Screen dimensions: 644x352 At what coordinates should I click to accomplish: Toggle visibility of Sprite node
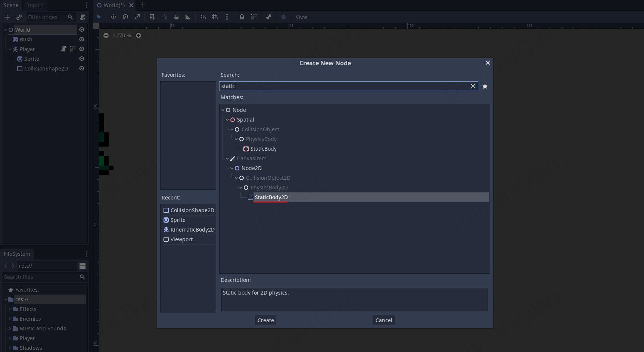click(x=82, y=59)
